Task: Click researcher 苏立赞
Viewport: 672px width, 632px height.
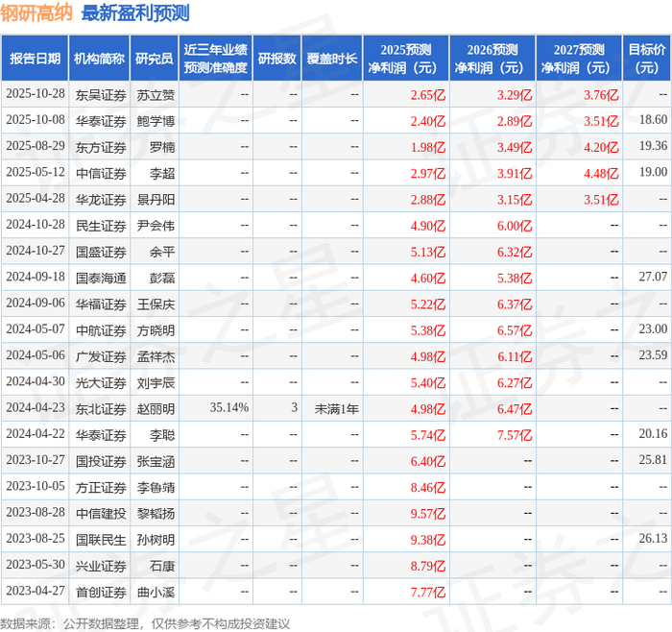Action: tap(156, 95)
